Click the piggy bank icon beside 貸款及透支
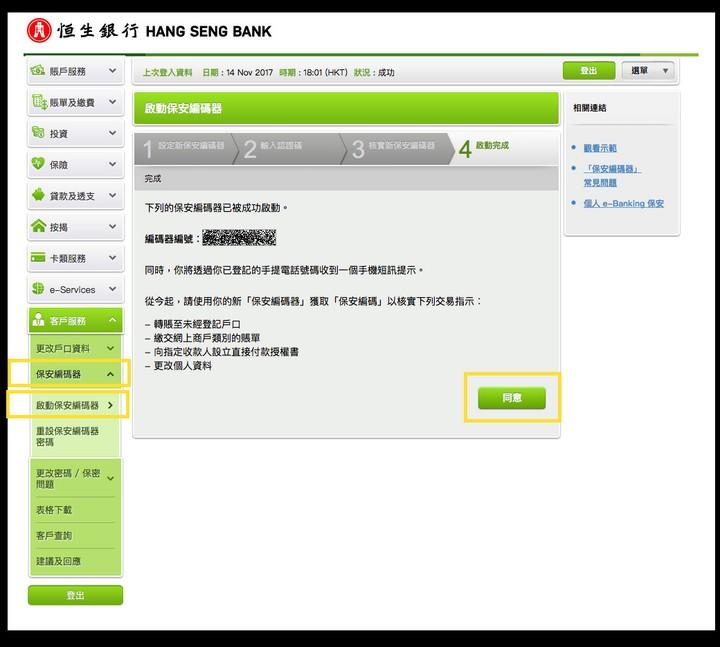 39,196
